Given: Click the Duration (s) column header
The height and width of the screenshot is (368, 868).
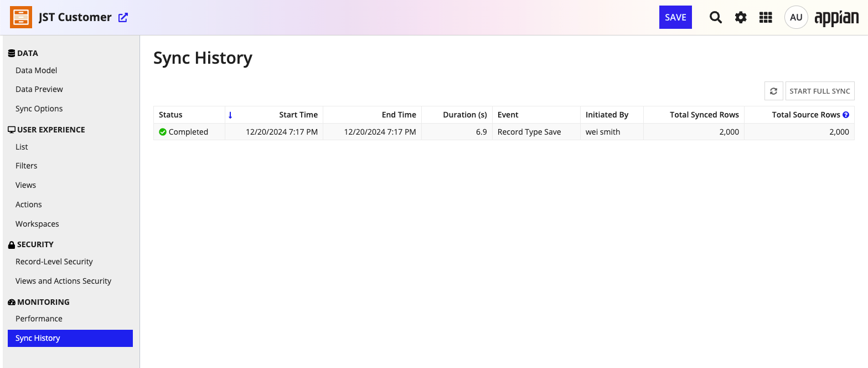Looking at the screenshot, I should coord(457,115).
